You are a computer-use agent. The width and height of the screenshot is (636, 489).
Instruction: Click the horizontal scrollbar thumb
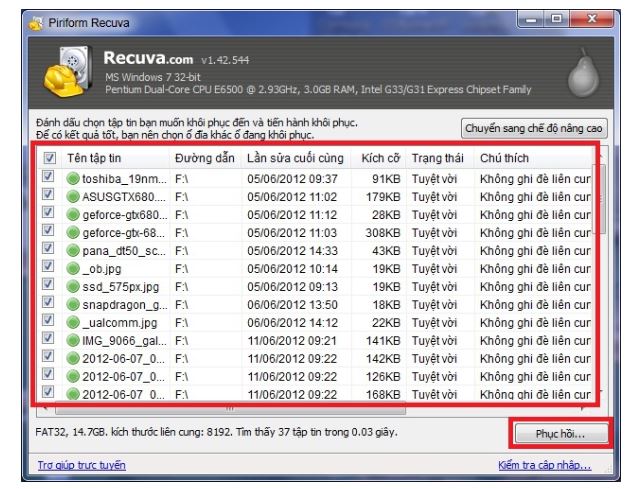pos(230,409)
